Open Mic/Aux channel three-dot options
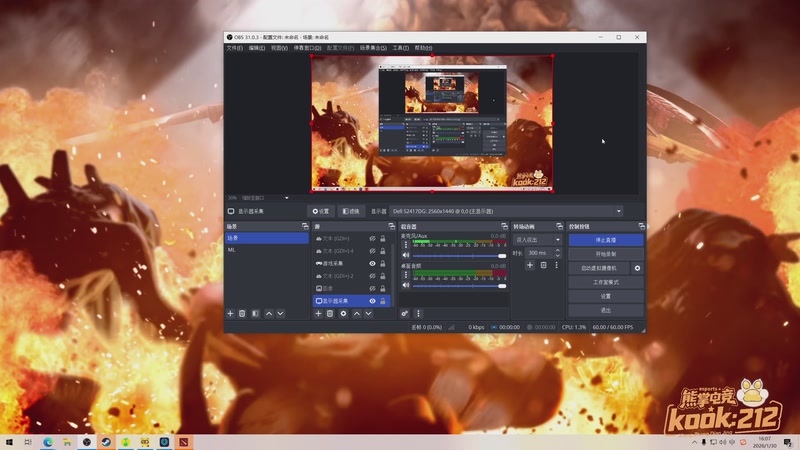Screen dimensions: 800x450 point(406,245)
